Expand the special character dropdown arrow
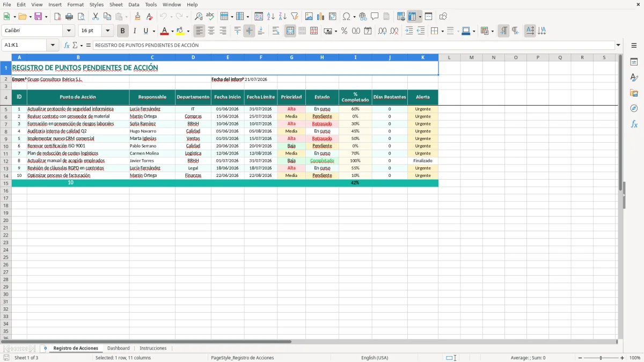 (x=354, y=17)
